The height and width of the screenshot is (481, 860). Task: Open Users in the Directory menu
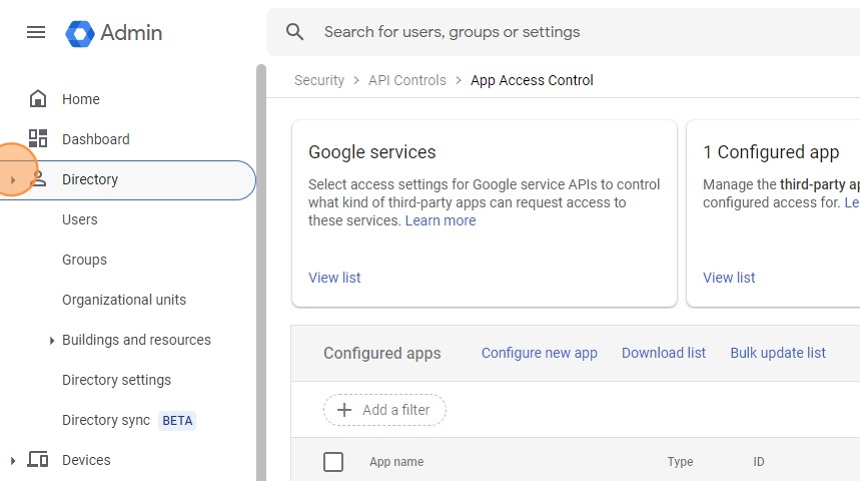point(80,220)
